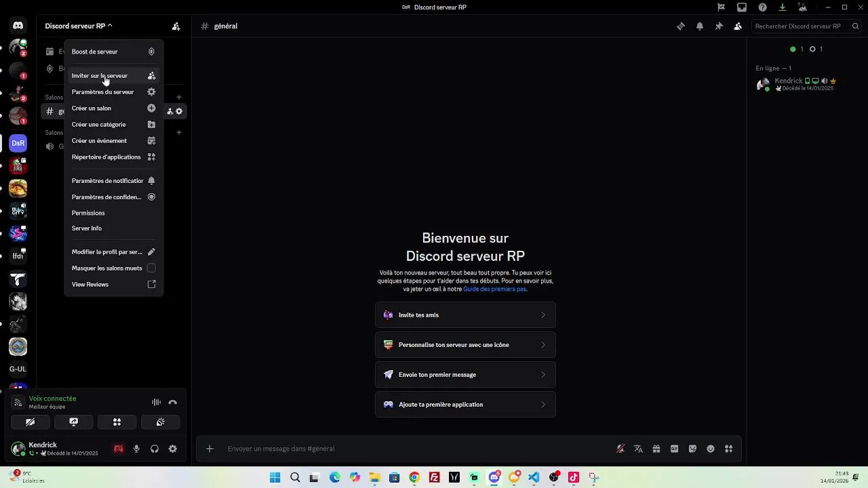This screenshot has width=868, height=488.
Task: Start screen share from voice panel
Action: [x=74, y=422]
